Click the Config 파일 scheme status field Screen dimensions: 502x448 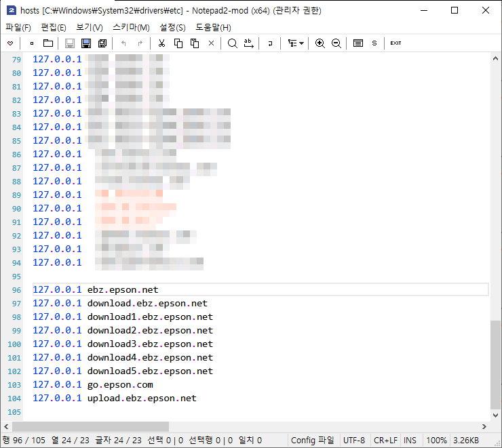pyautogui.click(x=313, y=441)
